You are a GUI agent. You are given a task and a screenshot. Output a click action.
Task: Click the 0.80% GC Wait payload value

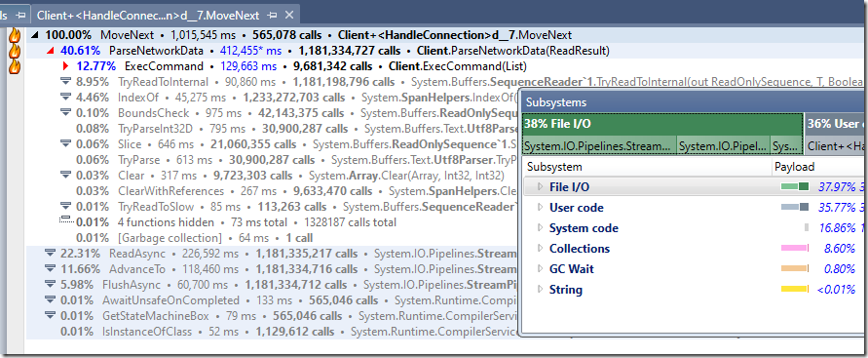[840, 269]
